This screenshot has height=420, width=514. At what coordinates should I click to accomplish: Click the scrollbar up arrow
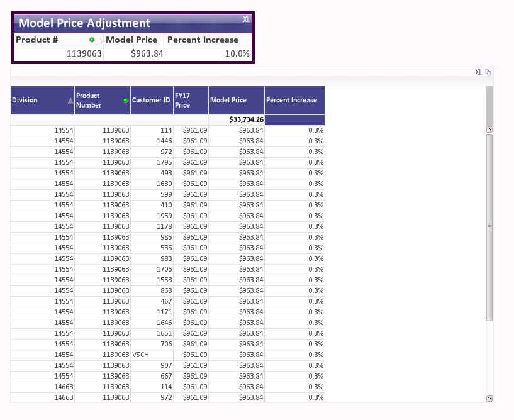click(489, 130)
